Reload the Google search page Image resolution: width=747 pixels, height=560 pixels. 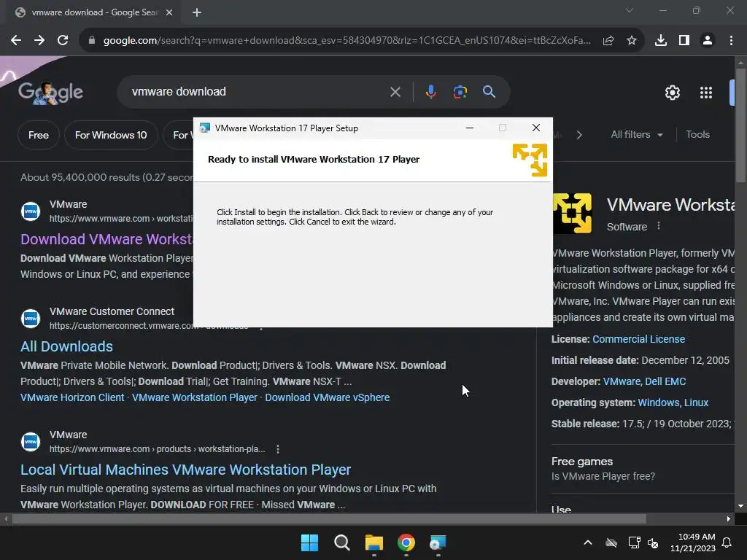63,41
